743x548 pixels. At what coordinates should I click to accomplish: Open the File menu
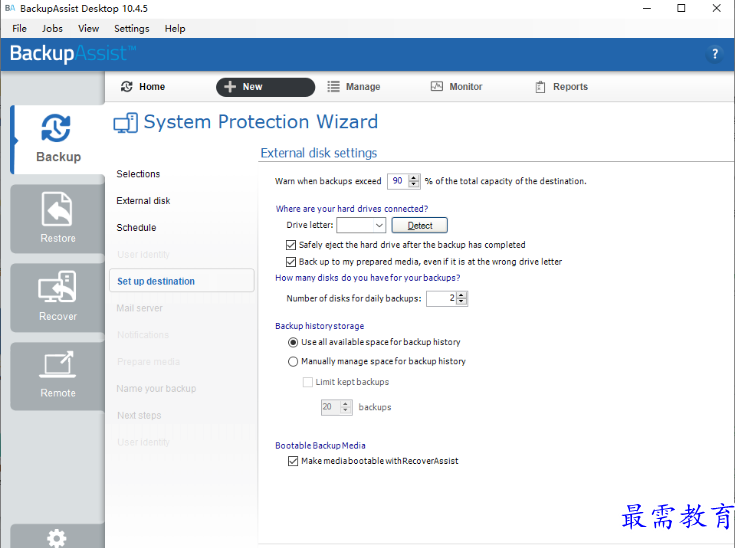tap(19, 28)
